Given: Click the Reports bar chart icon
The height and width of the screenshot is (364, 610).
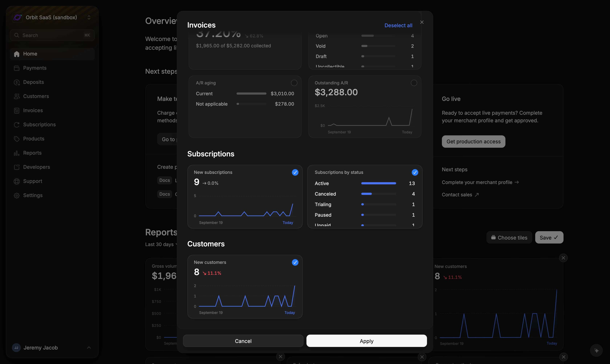Looking at the screenshot, I should point(17,153).
